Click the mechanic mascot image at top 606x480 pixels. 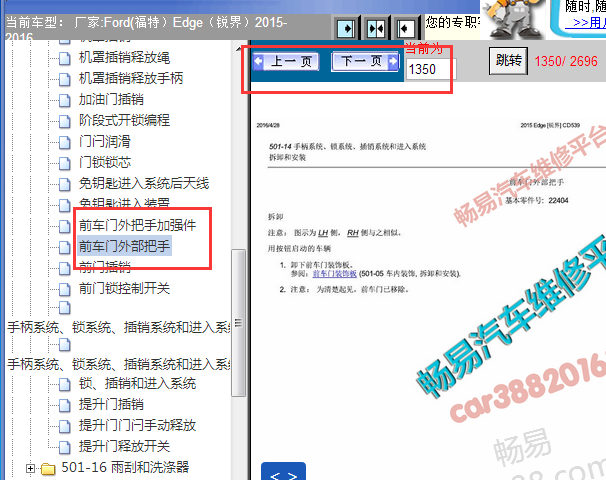pos(513,19)
